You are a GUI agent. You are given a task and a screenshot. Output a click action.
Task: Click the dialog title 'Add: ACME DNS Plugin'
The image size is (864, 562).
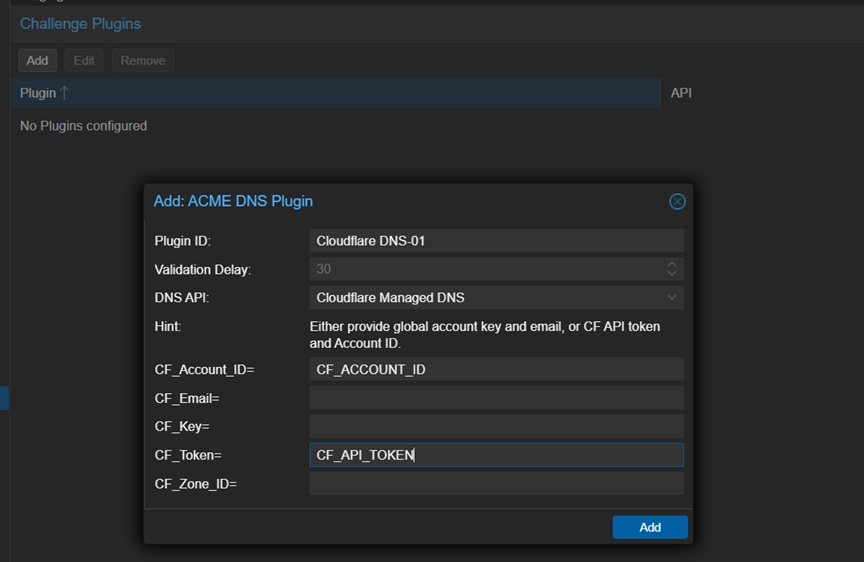tap(233, 201)
